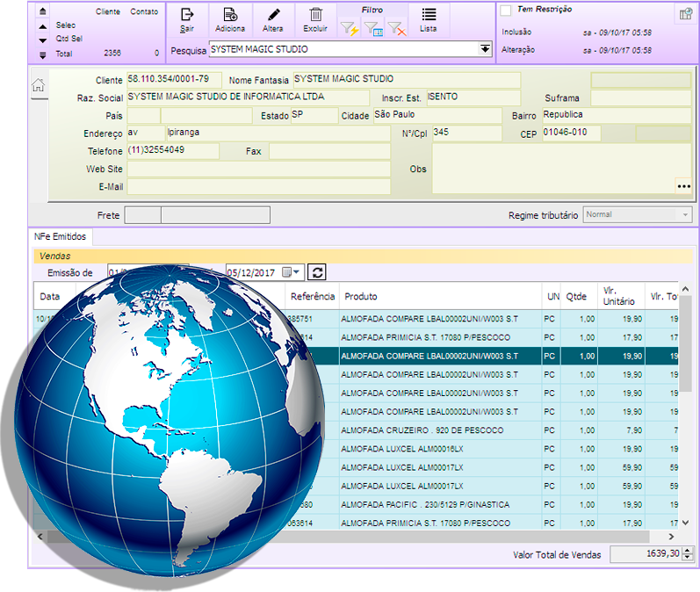Image resolution: width=700 pixels, height=592 pixels.
Task: Click the UN column header
Action: tap(552, 296)
